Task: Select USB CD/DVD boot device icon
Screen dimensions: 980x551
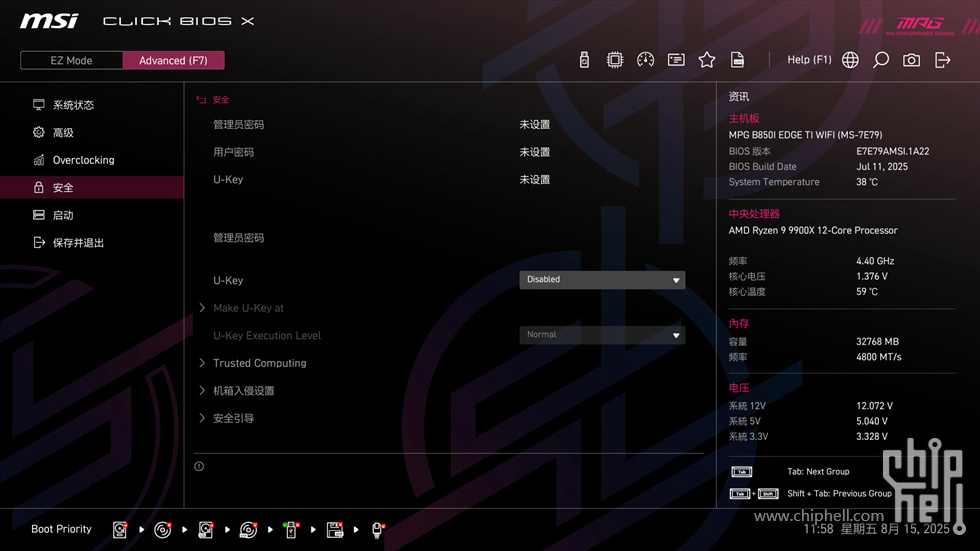Action: pos(248,530)
